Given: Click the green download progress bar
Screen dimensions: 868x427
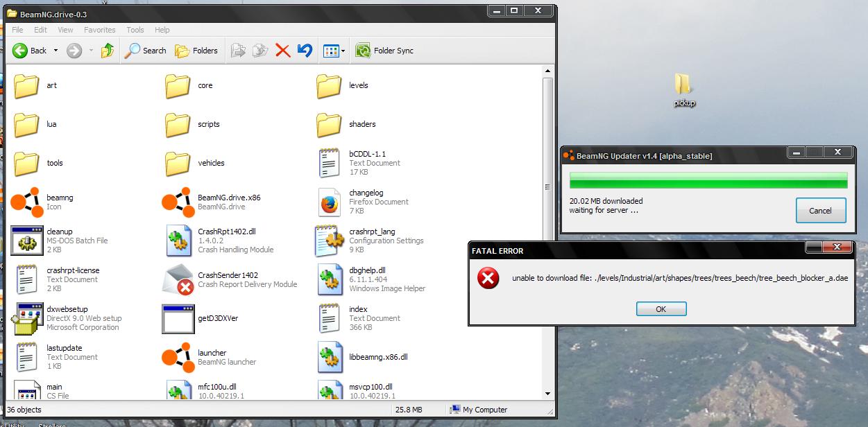Looking at the screenshot, I should point(708,180).
